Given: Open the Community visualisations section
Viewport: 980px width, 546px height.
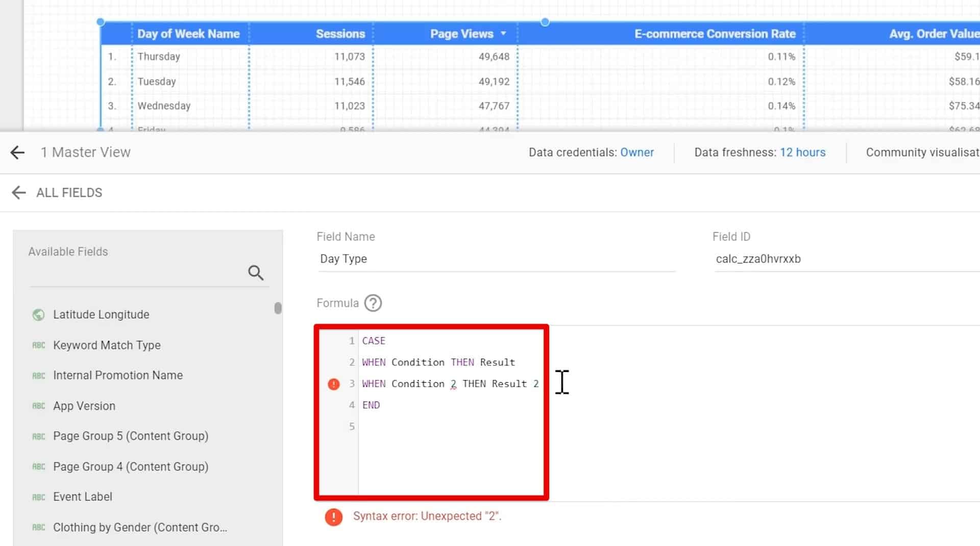Looking at the screenshot, I should pos(922,152).
